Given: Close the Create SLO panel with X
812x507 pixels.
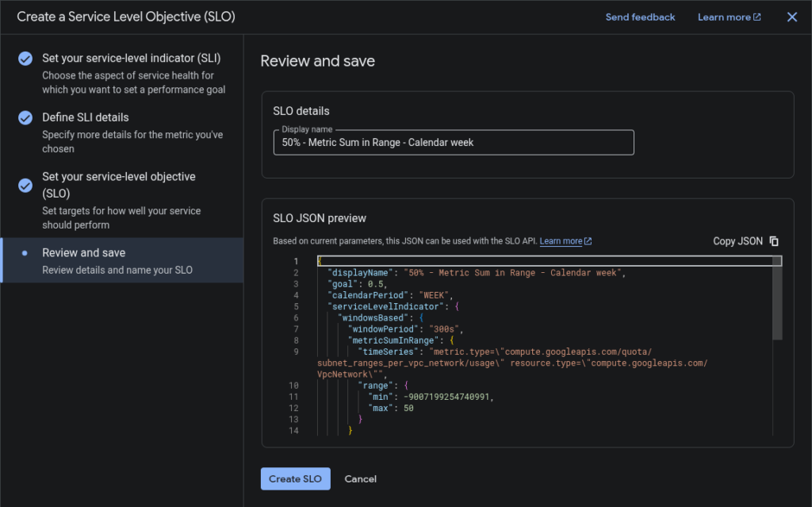Looking at the screenshot, I should tap(791, 17).
